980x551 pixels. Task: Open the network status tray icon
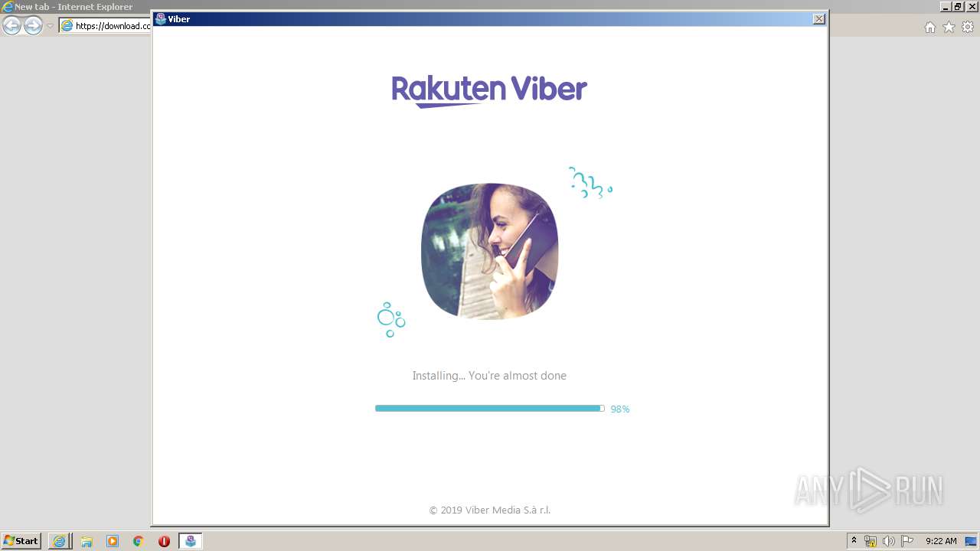pos(871,541)
